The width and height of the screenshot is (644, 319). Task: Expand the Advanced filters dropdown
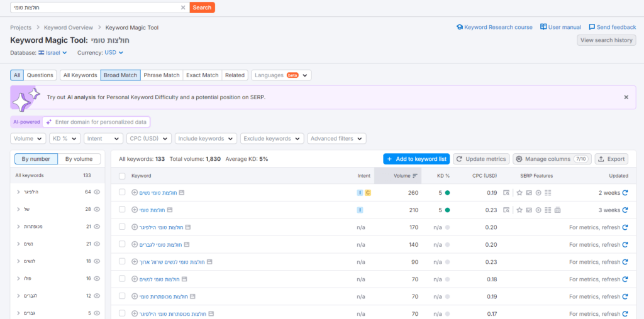[336, 139]
